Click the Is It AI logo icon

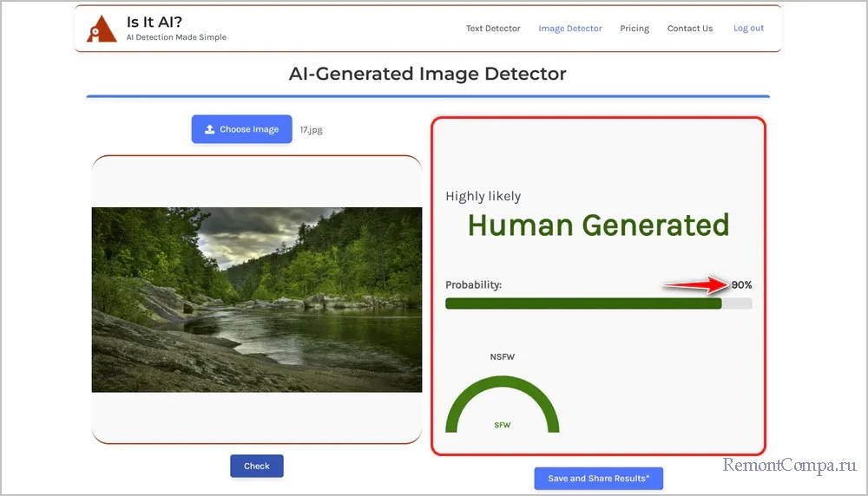pos(101,29)
